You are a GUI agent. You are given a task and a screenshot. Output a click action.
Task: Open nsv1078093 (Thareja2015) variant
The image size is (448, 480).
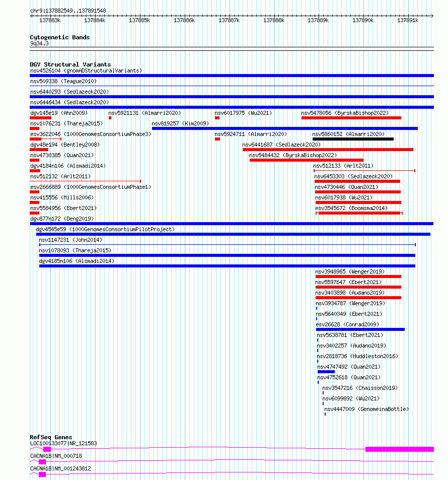pos(76,250)
